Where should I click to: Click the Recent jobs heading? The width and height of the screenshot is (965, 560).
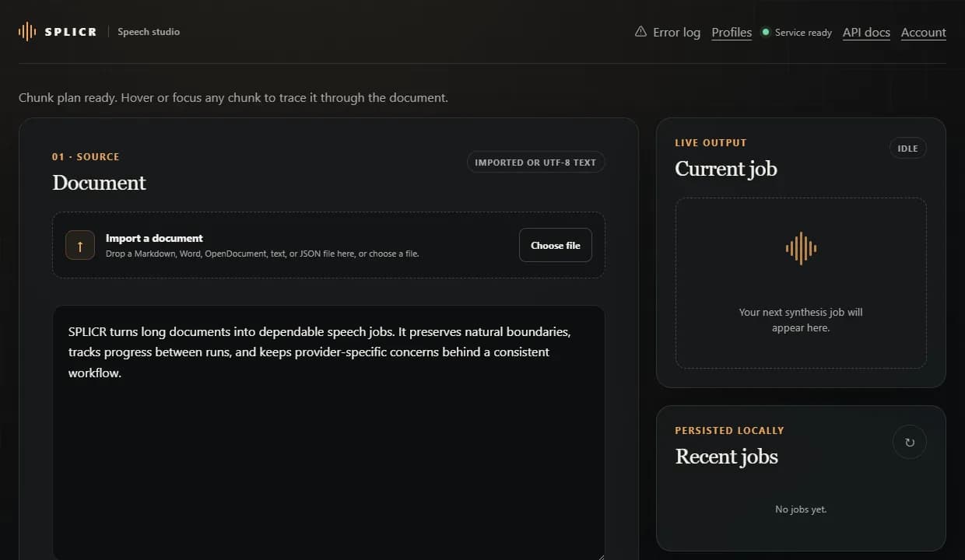(727, 457)
